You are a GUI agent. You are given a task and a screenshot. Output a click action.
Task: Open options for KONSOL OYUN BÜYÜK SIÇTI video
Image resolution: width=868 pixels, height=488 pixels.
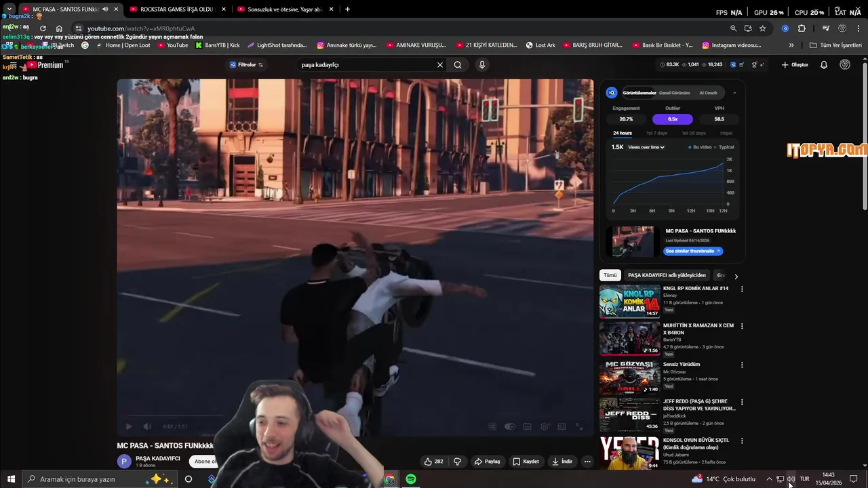click(742, 441)
